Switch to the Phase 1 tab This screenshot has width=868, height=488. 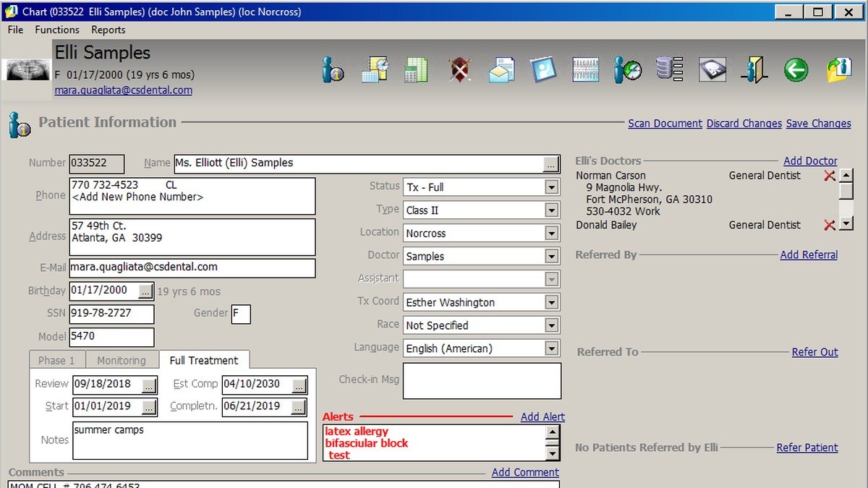tap(56, 360)
